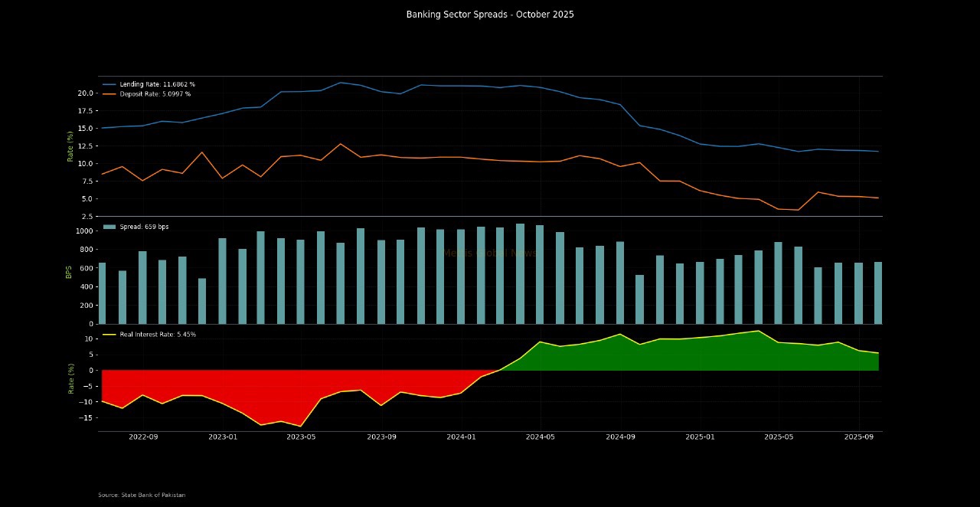Click the teal Spread legend color box
The image size is (980, 507).
pyautogui.click(x=109, y=227)
